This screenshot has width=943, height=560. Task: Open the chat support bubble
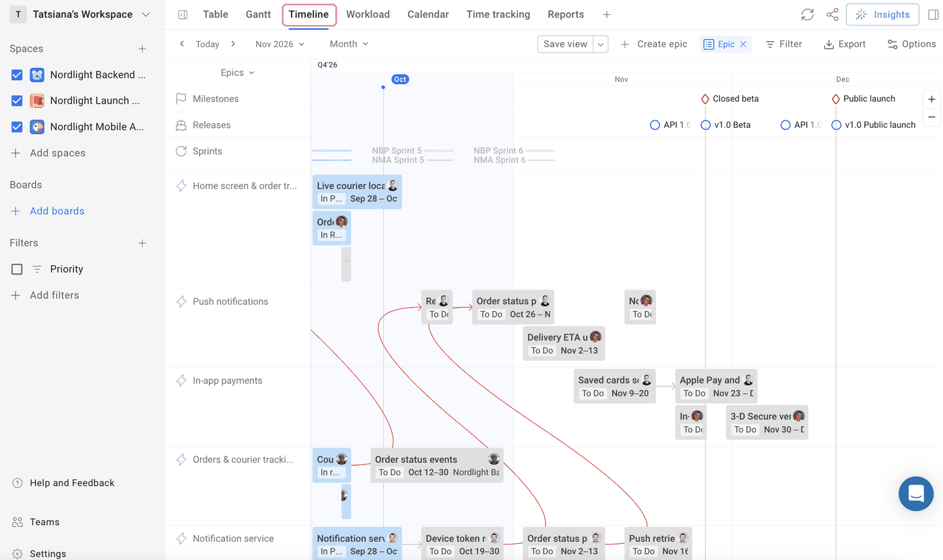pyautogui.click(x=916, y=493)
